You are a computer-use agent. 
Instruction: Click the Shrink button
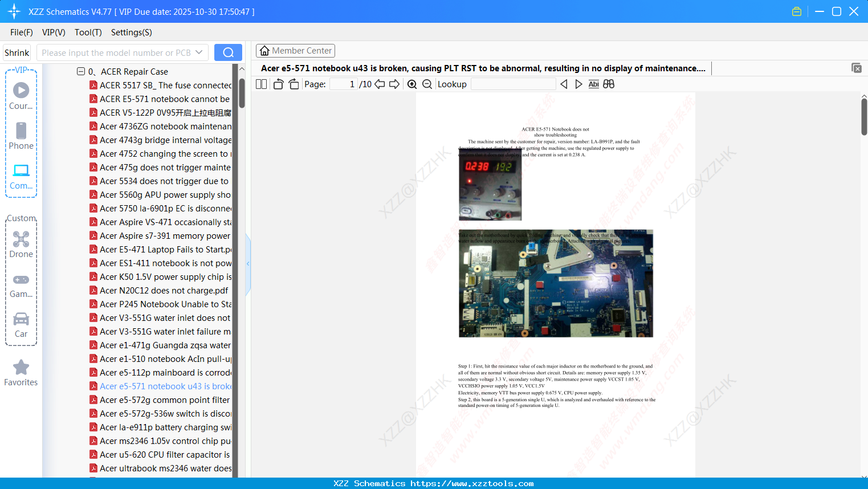[17, 52]
